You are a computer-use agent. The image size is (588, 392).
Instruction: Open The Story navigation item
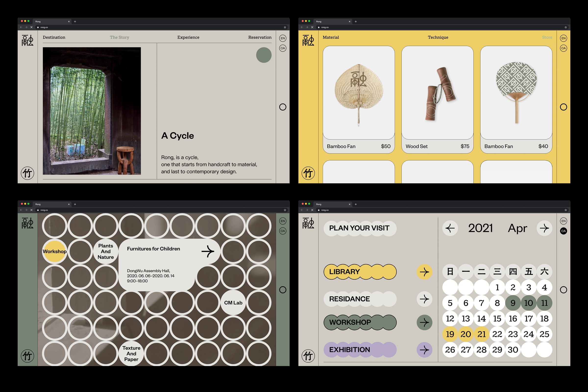[119, 37]
